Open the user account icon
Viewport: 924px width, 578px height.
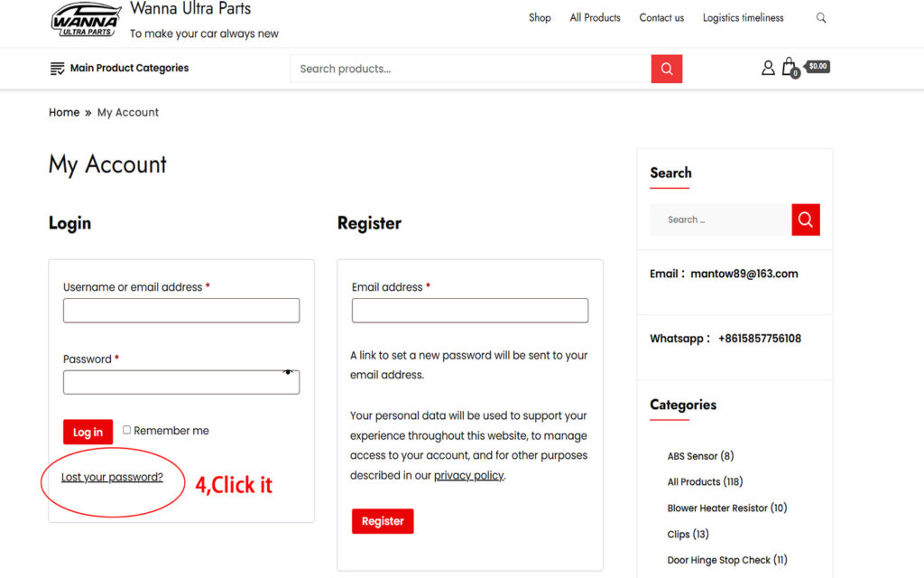coord(768,68)
